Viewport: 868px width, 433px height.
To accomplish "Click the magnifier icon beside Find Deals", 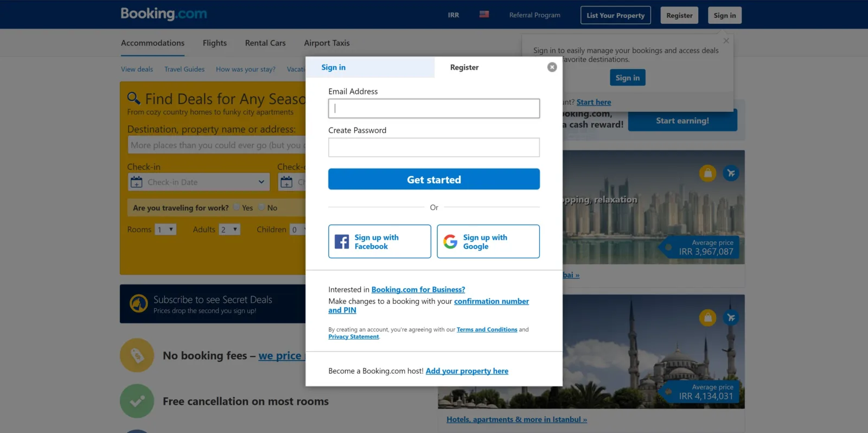I will (x=133, y=98).
